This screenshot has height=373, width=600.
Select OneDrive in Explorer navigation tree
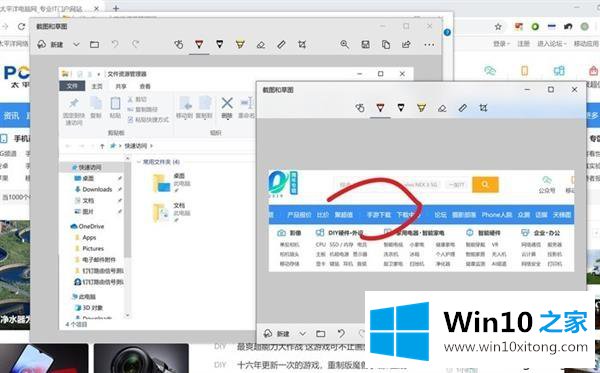point(91,226)
